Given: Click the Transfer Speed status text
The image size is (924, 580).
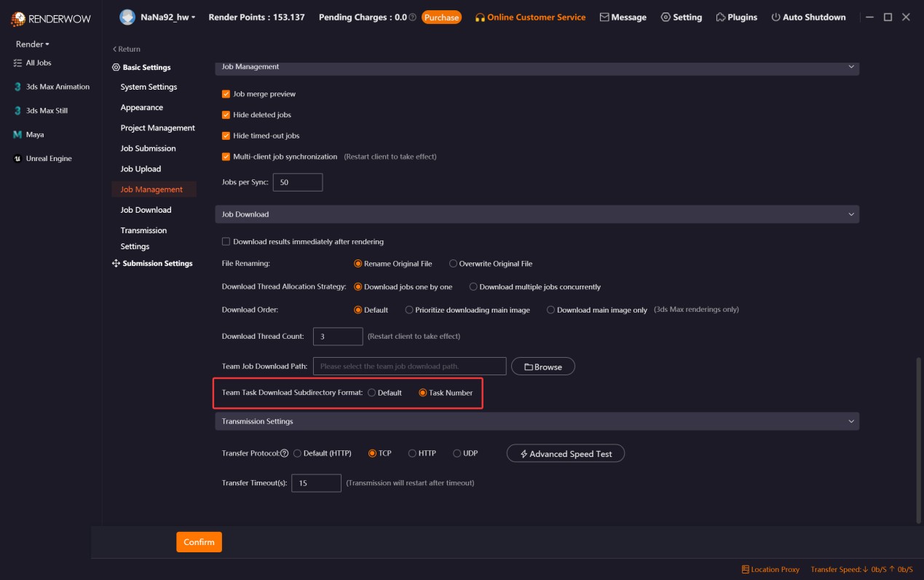Looking at the screenshot, I should tap(862, 570).
